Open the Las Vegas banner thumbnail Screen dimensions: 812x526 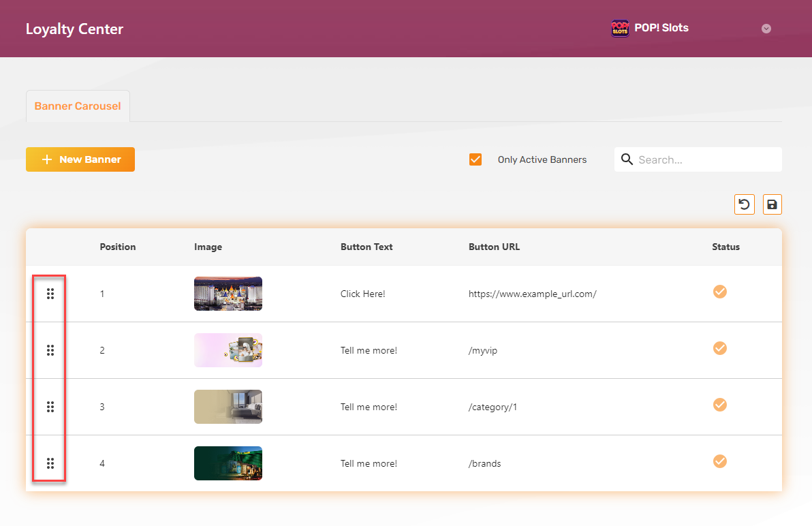click(228, 294)
